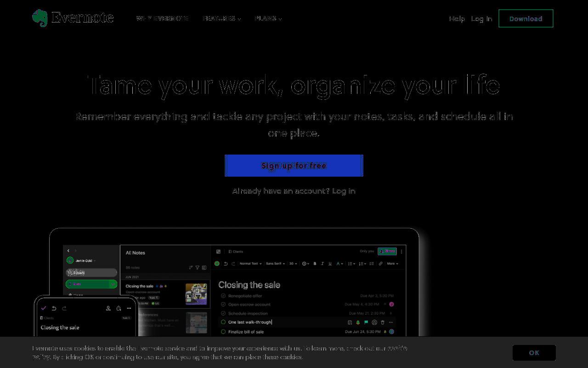Click the note list view layout icon
The image size is (588, 368).
coord(204,267)
